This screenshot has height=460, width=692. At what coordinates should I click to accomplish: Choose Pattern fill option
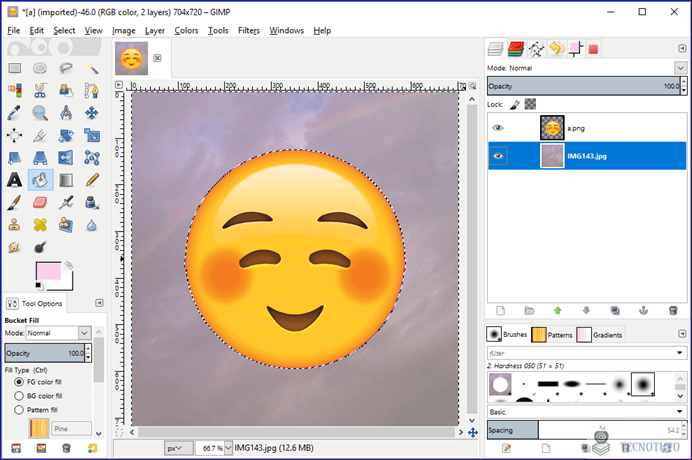[19, 410]
